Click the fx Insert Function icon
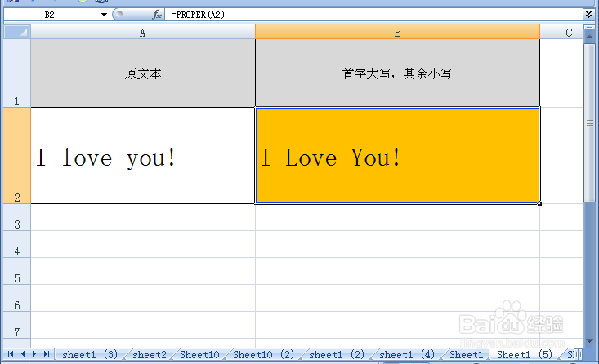The width and height of the screenshot is (599, 364). point(157,15)
